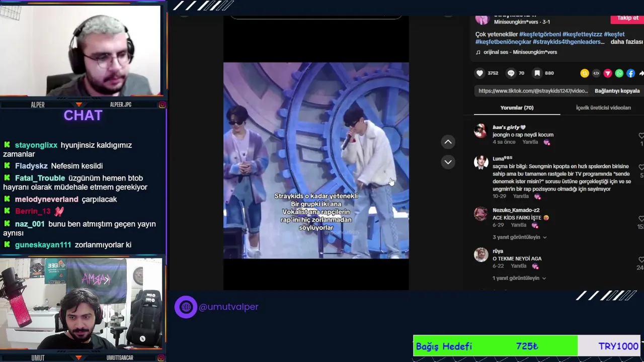Click Bağlantıyı kopyala button
Viewport: 644px width, 362px height.
[x=617, y=91]
